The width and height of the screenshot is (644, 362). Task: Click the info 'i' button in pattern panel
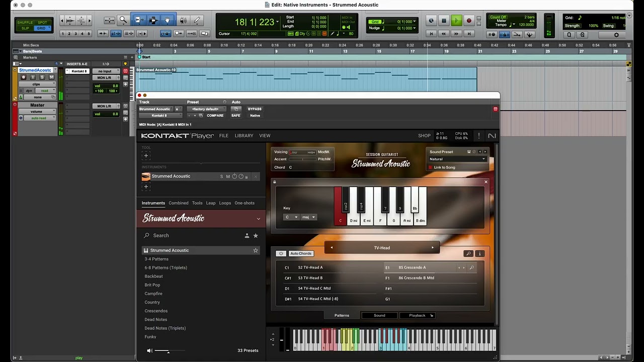point(479,254)
